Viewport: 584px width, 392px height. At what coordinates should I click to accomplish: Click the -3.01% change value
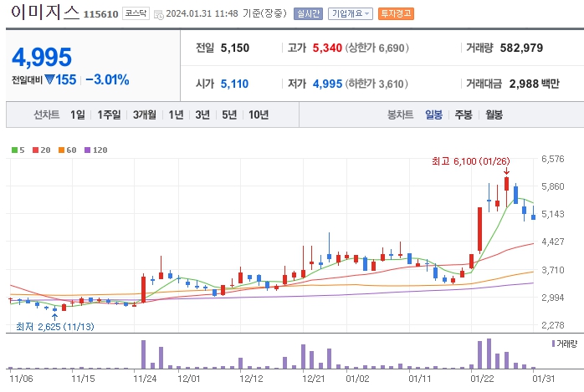point(107,79)
